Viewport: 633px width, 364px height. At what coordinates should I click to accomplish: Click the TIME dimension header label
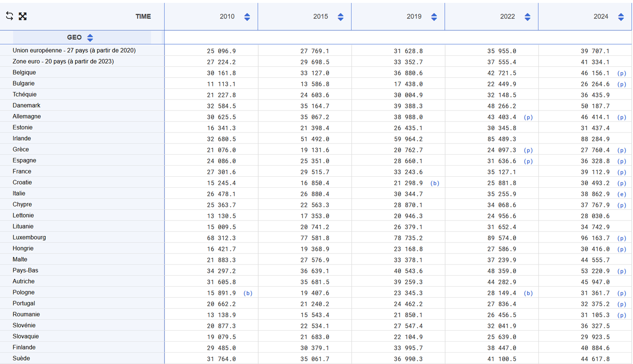(x=143, y=16)
